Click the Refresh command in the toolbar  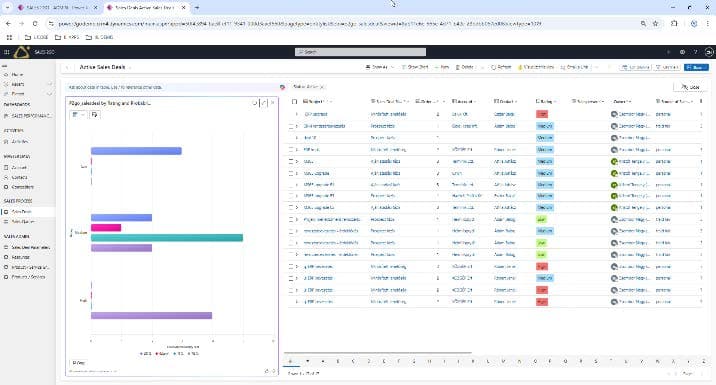501,67
